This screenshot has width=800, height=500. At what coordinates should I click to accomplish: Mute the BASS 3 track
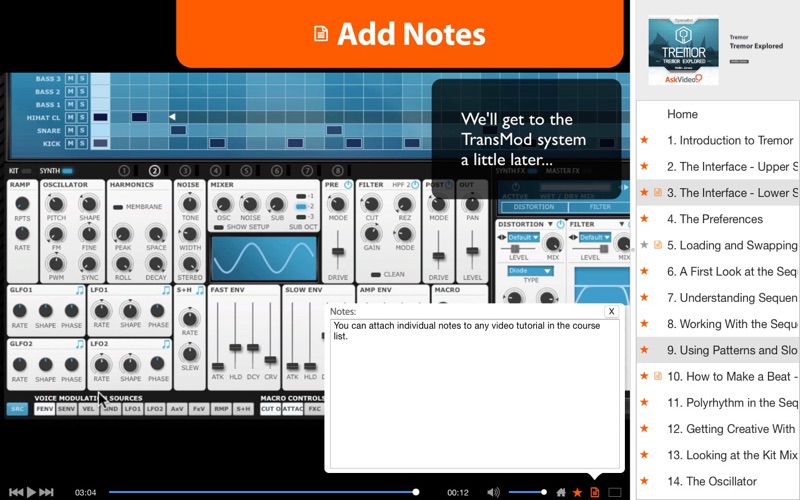(x=70, y=79)
